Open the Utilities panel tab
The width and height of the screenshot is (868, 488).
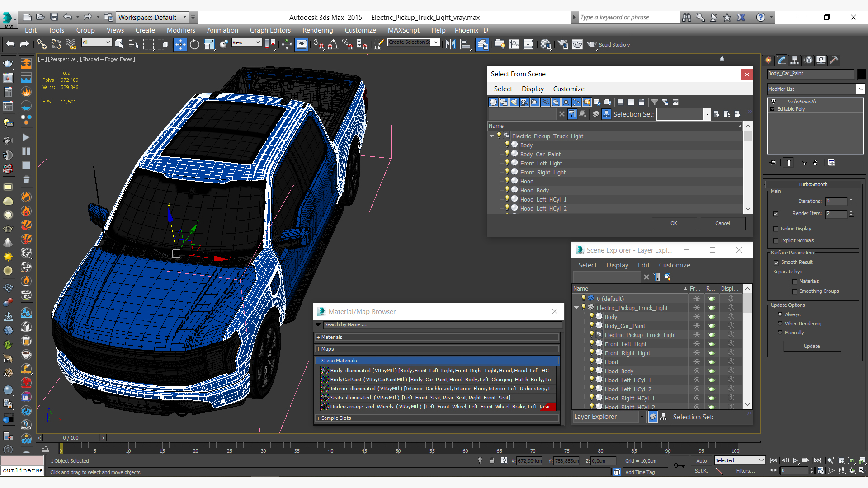(834, 60)
